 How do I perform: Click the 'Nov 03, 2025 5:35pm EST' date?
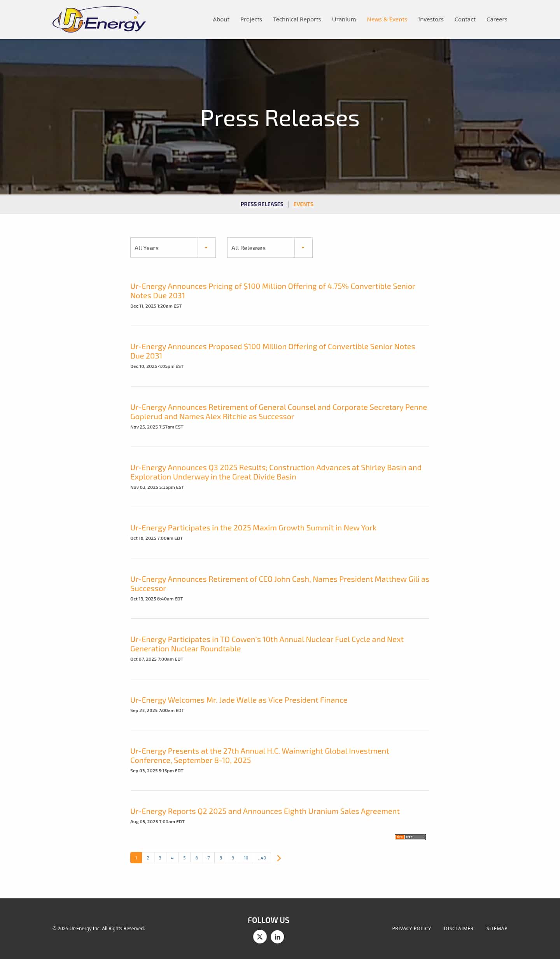(157, 487)
